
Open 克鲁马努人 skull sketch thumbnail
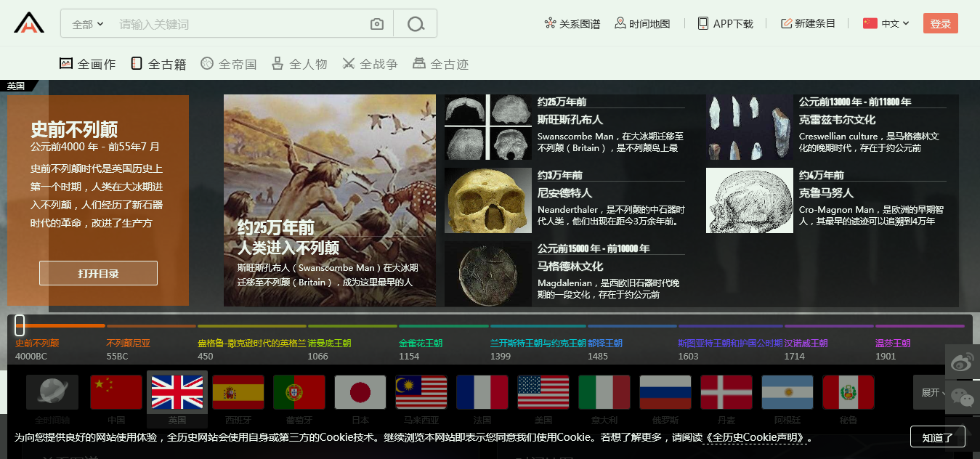click(x=750, y=200)
